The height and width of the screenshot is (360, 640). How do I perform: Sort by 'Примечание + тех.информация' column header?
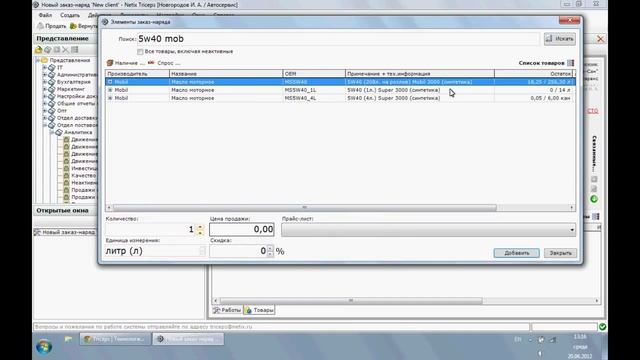[420, 74]
